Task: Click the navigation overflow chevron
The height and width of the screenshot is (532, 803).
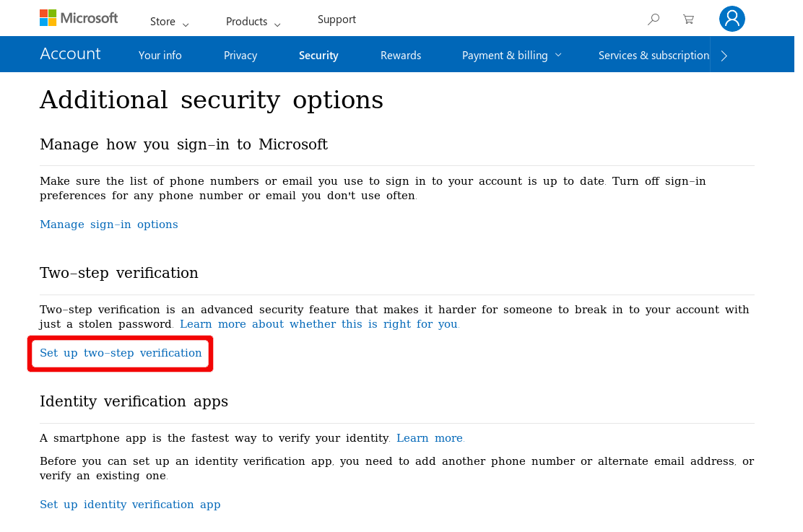Action: tap(724, 54)
